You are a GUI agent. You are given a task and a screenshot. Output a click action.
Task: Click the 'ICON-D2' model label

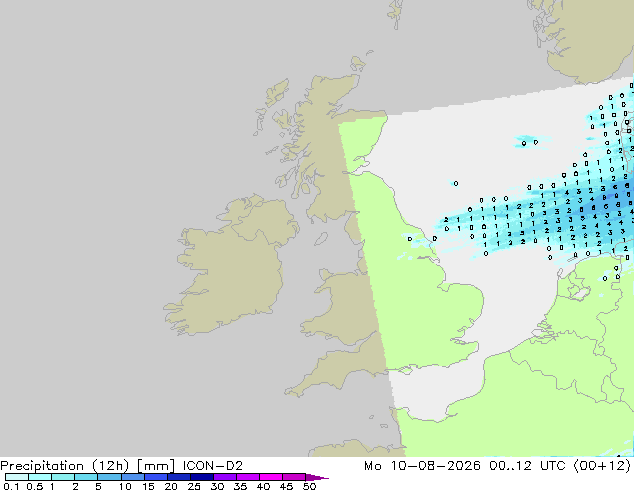pos(213,466)
